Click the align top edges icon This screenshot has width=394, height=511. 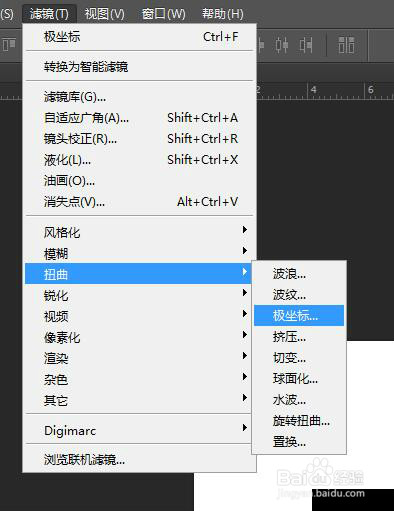coord(9,45)
